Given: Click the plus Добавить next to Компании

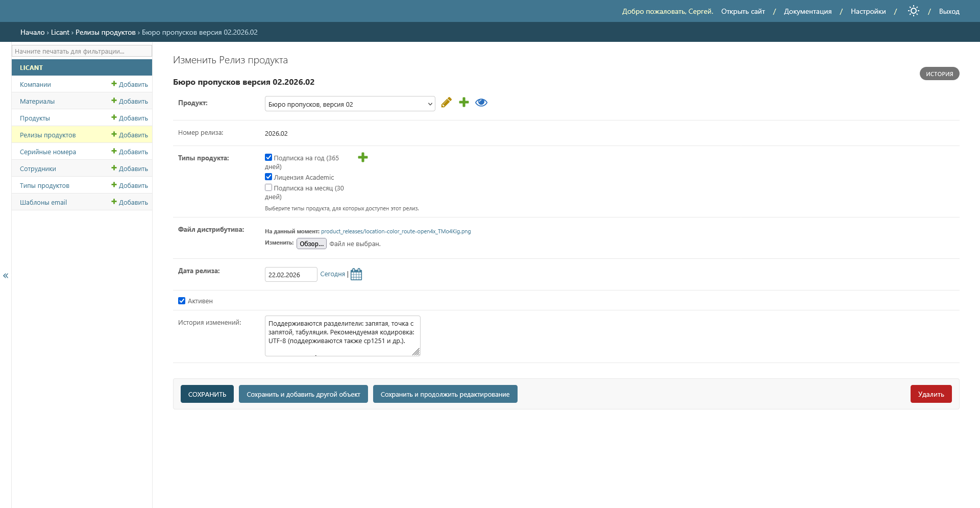Looking at the screenshot, I should click(130, 84).
